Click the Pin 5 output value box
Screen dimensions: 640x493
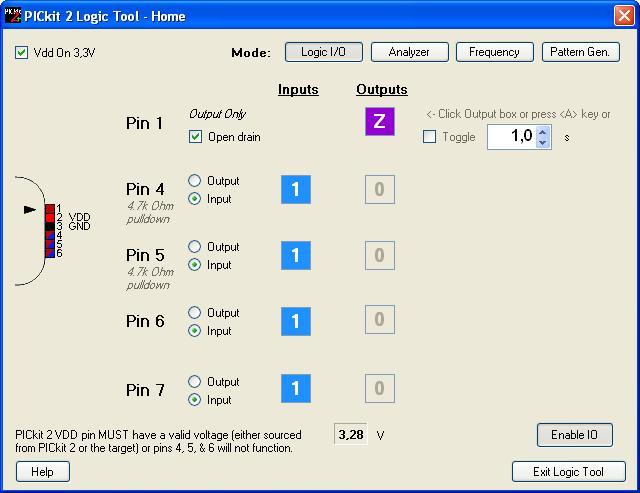tap(380, 255)
